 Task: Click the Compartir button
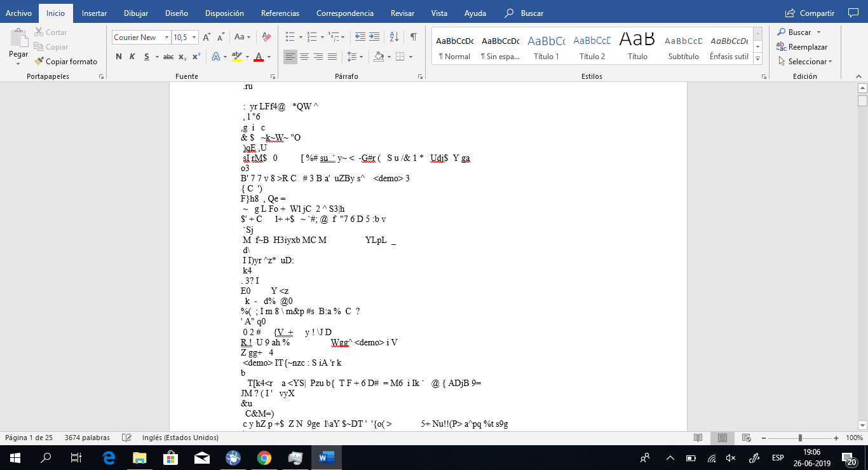coord(810,13)
